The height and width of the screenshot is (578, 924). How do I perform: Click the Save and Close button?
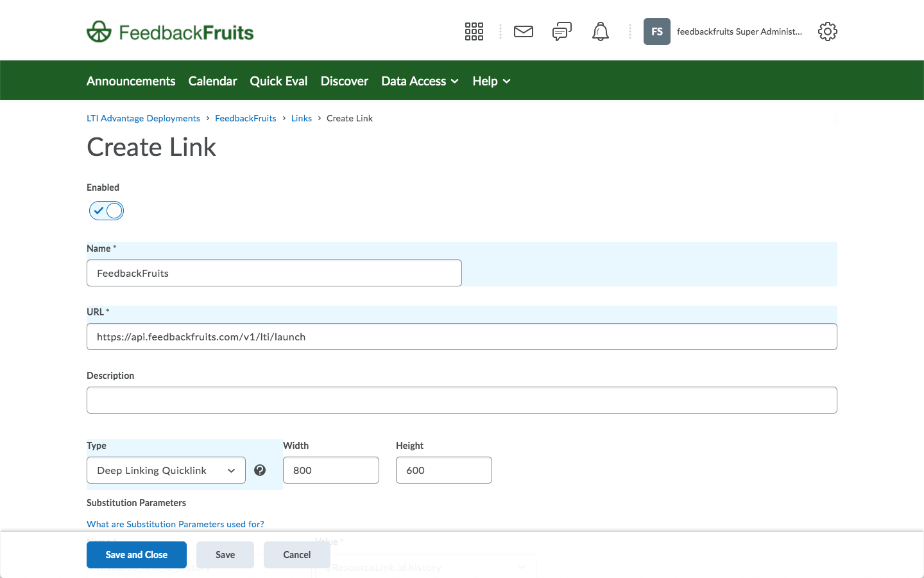pos(137,555)
